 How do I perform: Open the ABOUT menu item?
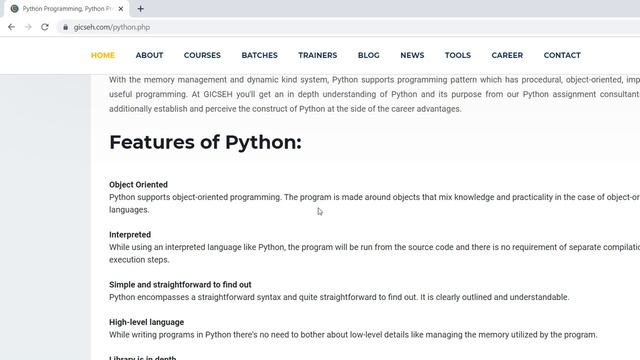click(149, 55)
